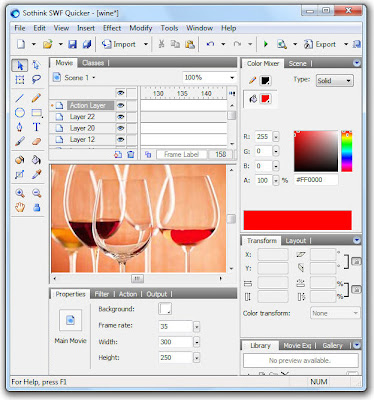Toggle all layers visibility eye header
The height and width of the screenshot is (400, 374).
tap(120, 93)
